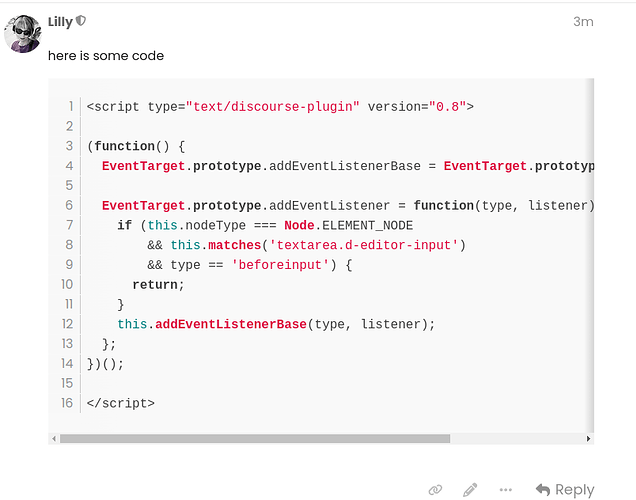Click the text "here is some code"
636x500 pixels.
[x=106, y=56]
